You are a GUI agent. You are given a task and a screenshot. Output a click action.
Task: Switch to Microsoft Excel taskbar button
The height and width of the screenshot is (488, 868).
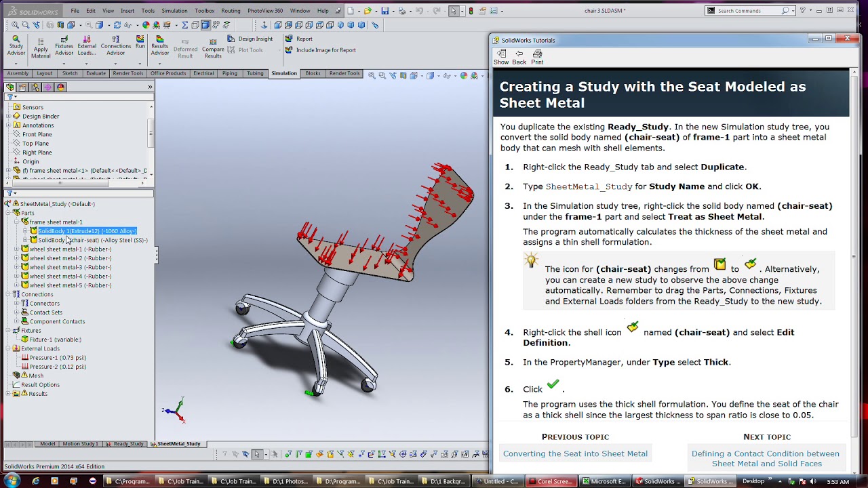point(604,481)
